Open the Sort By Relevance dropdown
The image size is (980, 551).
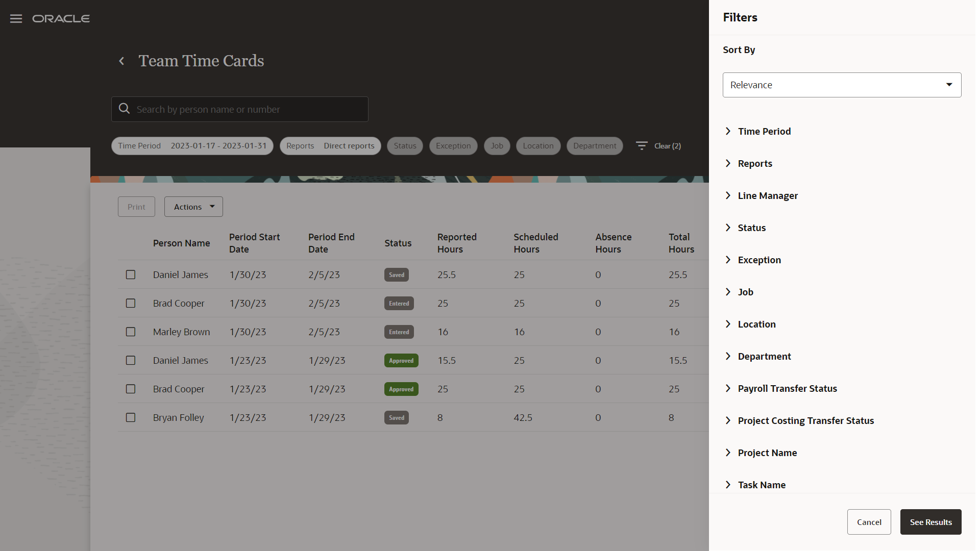(x=842, y=85)
